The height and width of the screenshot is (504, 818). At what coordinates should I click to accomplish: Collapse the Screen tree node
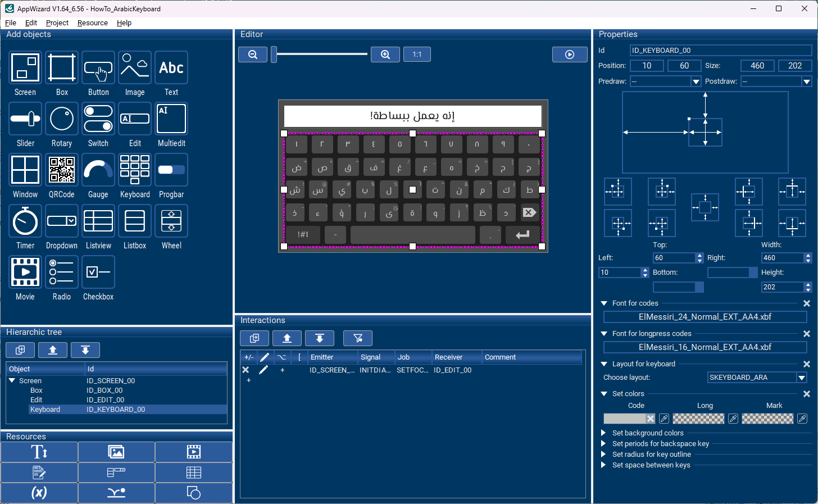coord(12,381)
